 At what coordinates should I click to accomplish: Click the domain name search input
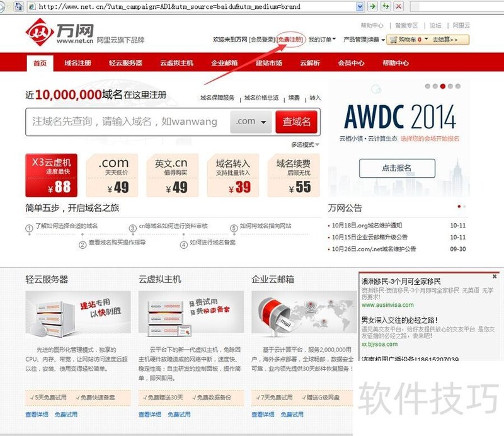tap(129, 122)
